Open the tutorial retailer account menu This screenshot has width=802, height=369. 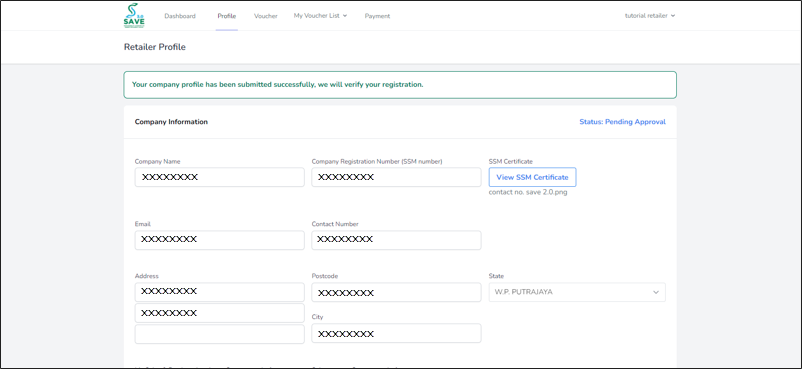click(x=650, y=16)
